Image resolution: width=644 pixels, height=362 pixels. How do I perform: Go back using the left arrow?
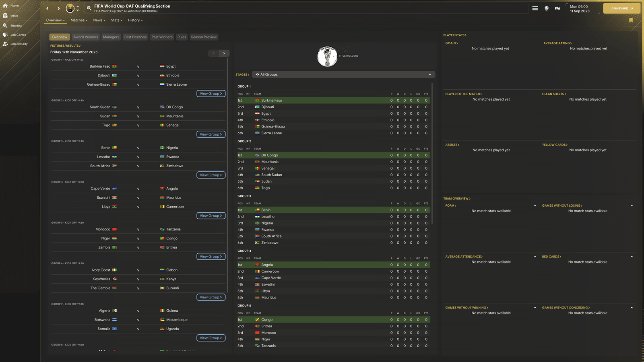click(x=47, y=8)
